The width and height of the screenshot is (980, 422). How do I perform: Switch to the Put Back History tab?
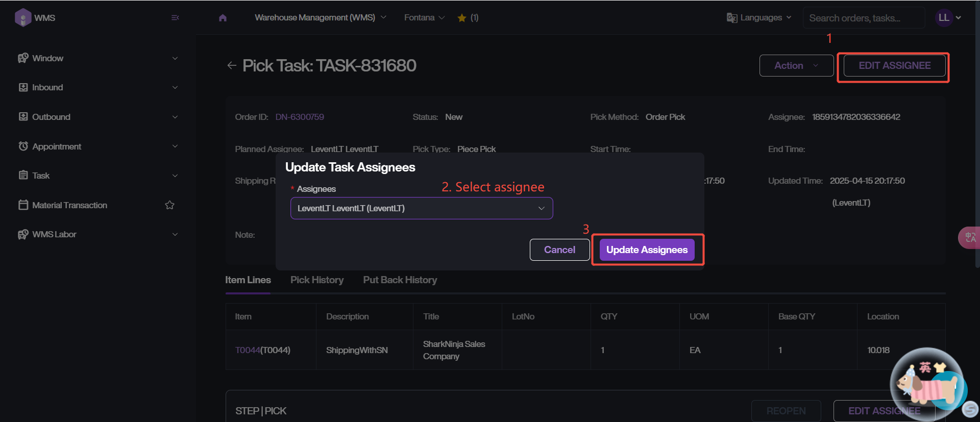point(400,280)
